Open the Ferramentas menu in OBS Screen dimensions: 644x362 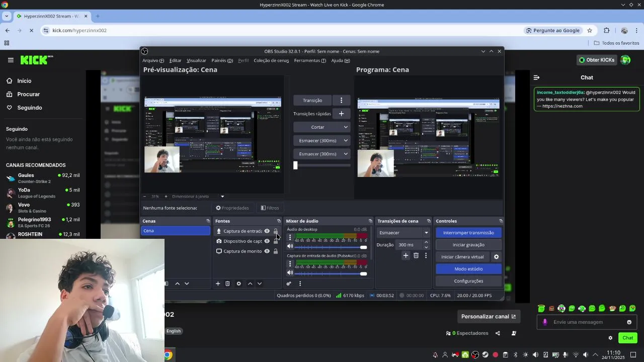click(310, 60)
